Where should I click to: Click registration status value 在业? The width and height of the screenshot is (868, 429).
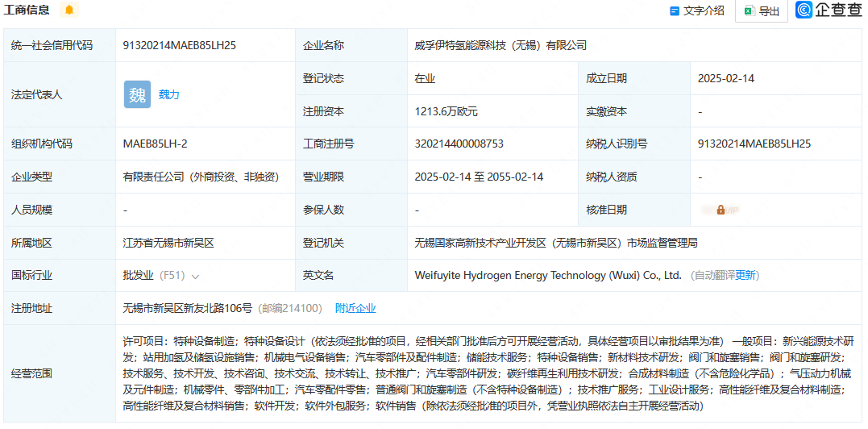(x=425, y=78)
